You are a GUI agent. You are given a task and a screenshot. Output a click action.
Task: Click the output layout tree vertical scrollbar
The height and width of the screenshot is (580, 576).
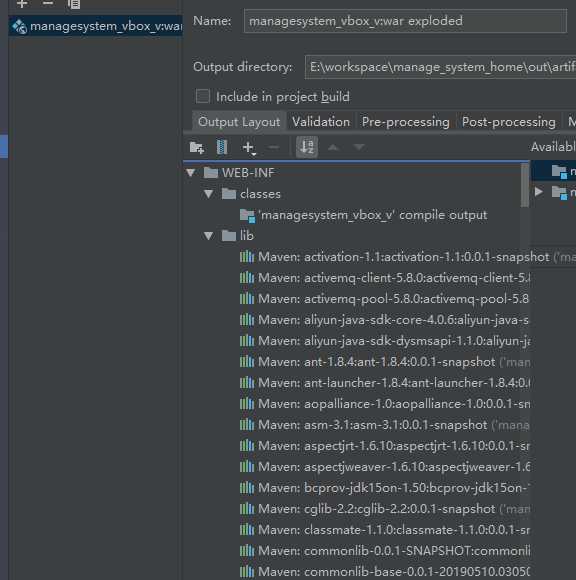(524, 185)
